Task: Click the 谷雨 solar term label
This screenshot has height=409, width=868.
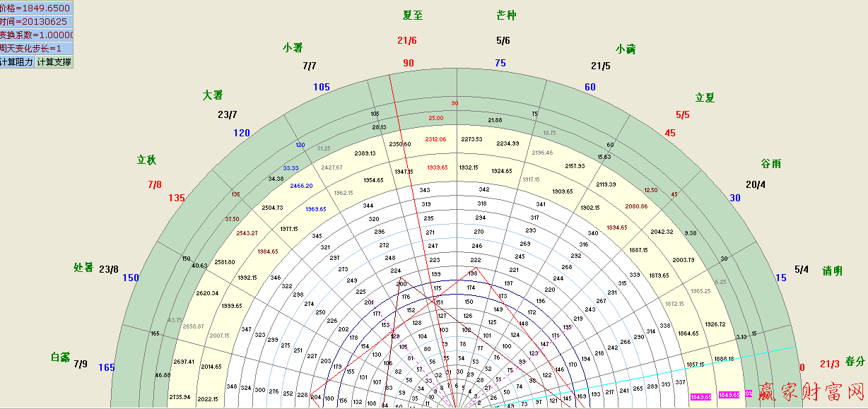Action: point(770,163)
